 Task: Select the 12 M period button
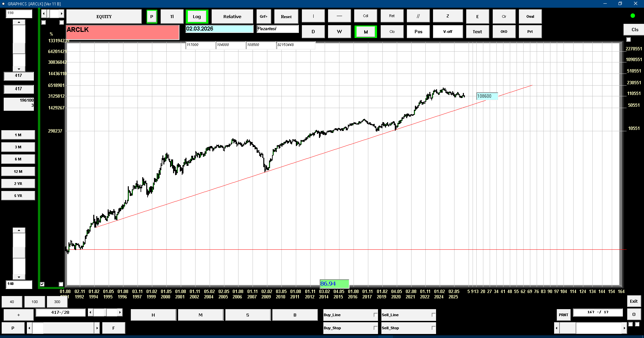click(18, 172)
